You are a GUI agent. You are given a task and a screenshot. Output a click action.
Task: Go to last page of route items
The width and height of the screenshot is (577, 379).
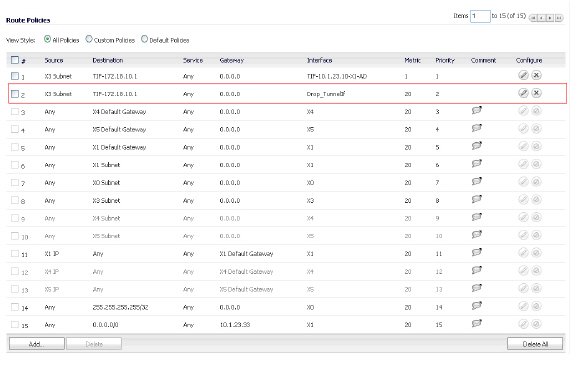click(x=559, y=18)
